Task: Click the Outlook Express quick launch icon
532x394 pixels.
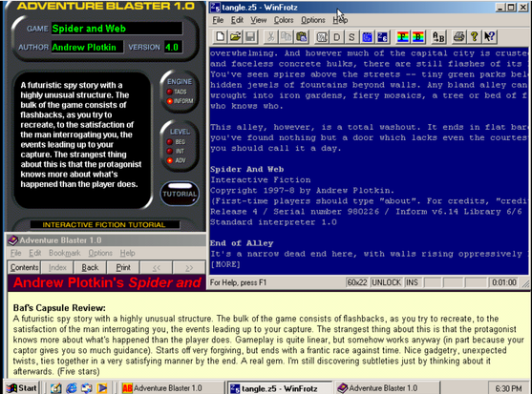Action: pos(87,388)
